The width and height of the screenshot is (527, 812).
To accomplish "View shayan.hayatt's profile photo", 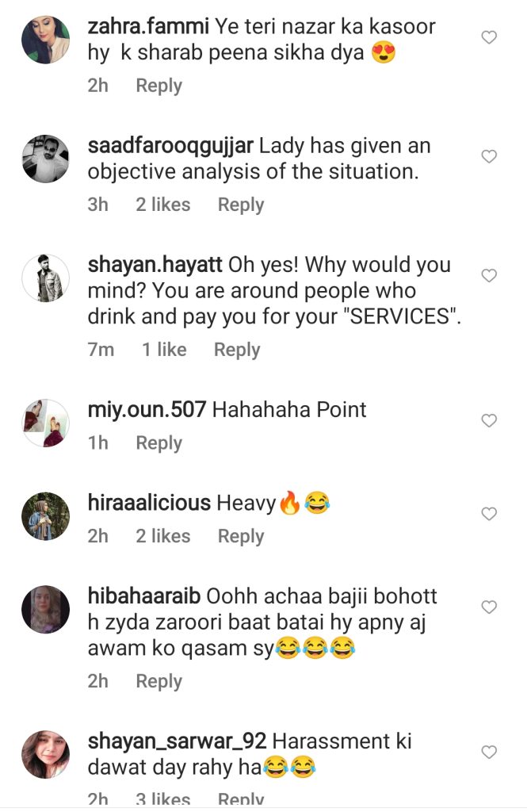I will (45, 278).
